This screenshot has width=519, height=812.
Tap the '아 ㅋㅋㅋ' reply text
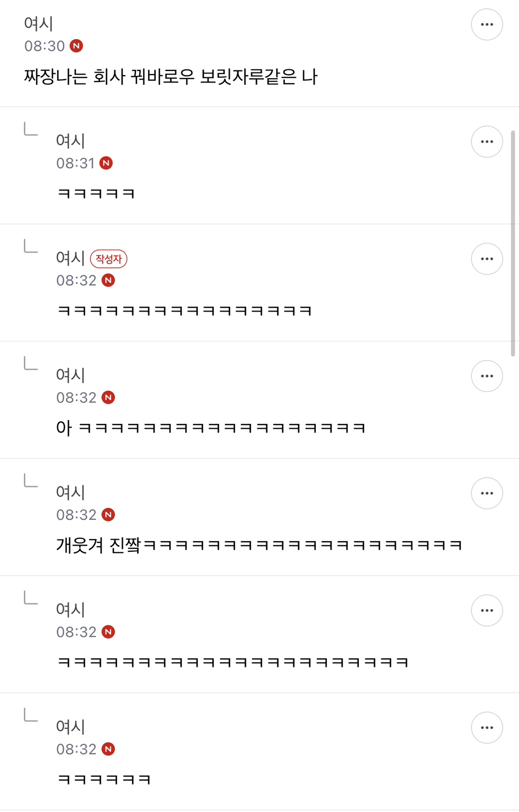pyautogui.click(x=210, y=428)
